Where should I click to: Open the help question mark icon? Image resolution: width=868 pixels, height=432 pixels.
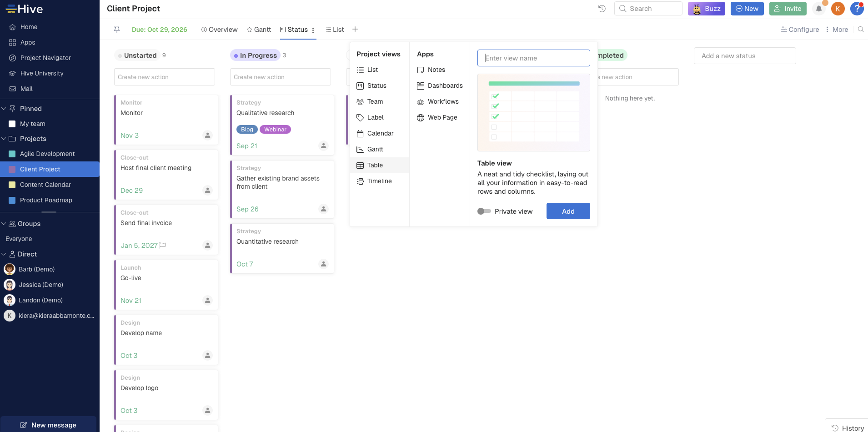(x=857, y=9)
